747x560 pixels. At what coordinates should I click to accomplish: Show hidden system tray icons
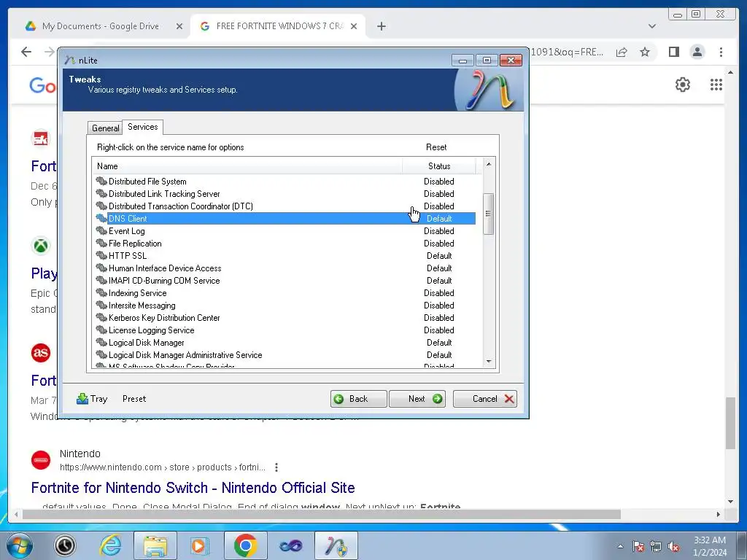point(620,547)
